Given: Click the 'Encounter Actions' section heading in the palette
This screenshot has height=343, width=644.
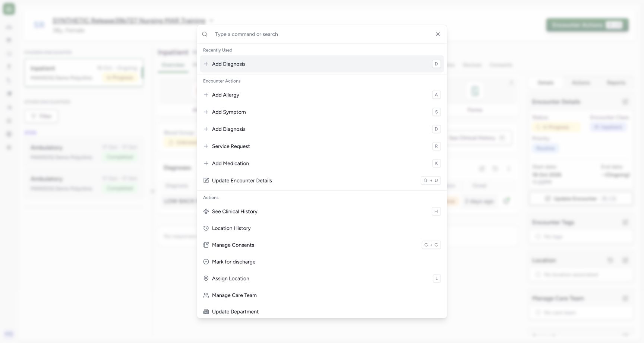Looking at the screenshot, I should (222, 81).
